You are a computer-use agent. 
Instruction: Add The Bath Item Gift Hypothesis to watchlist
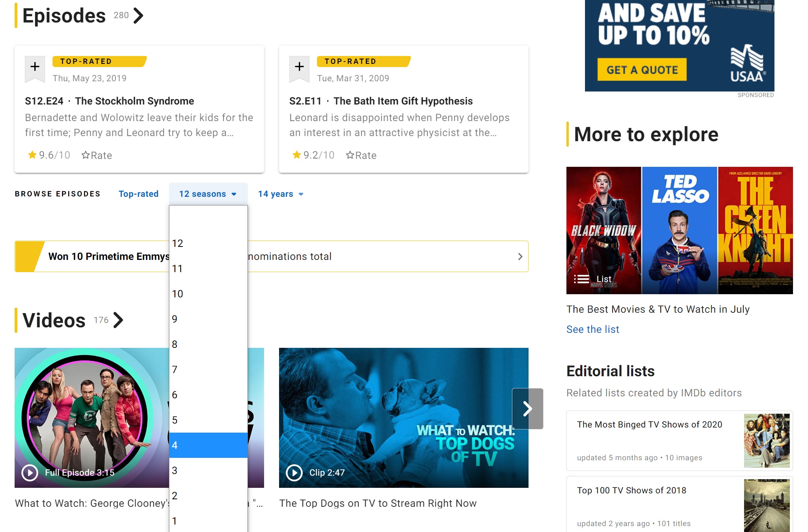click(299, 67)
